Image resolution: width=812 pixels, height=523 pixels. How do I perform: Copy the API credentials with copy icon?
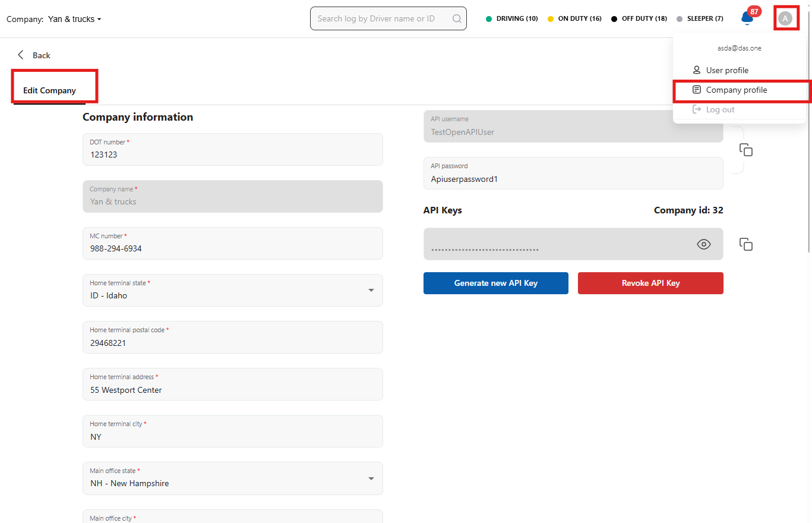click(x=746, y=150)
